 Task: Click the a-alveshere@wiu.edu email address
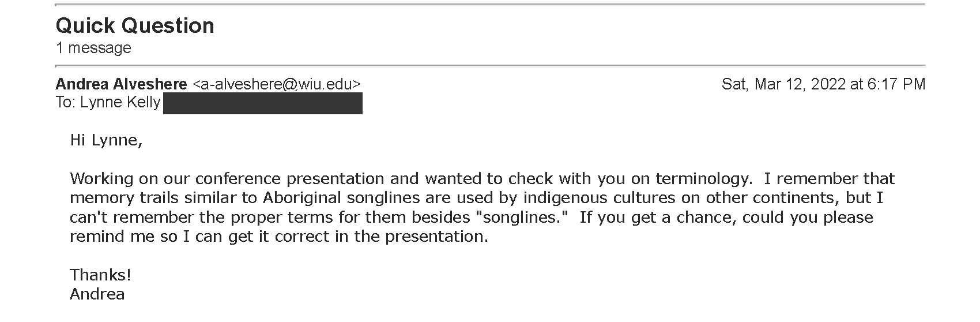[277, 84]
